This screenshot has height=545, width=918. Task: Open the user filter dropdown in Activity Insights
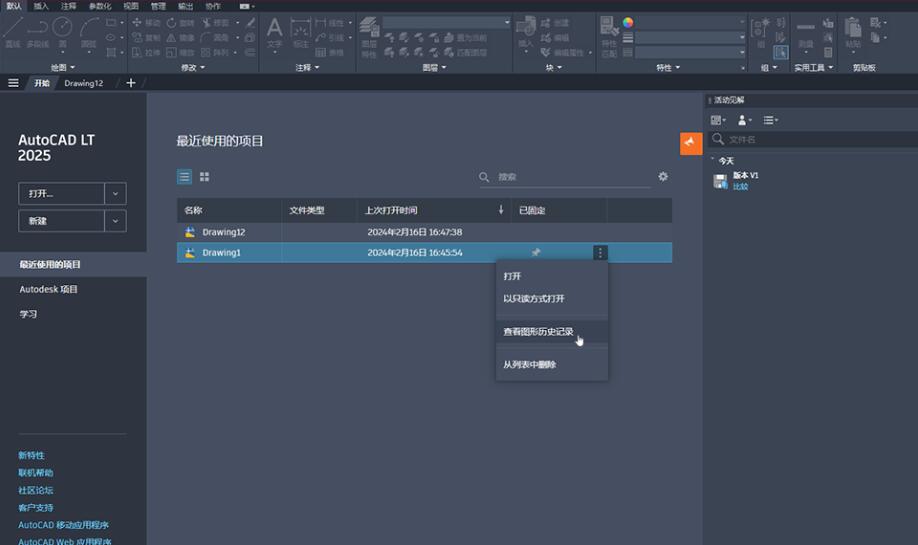[744, 120]
